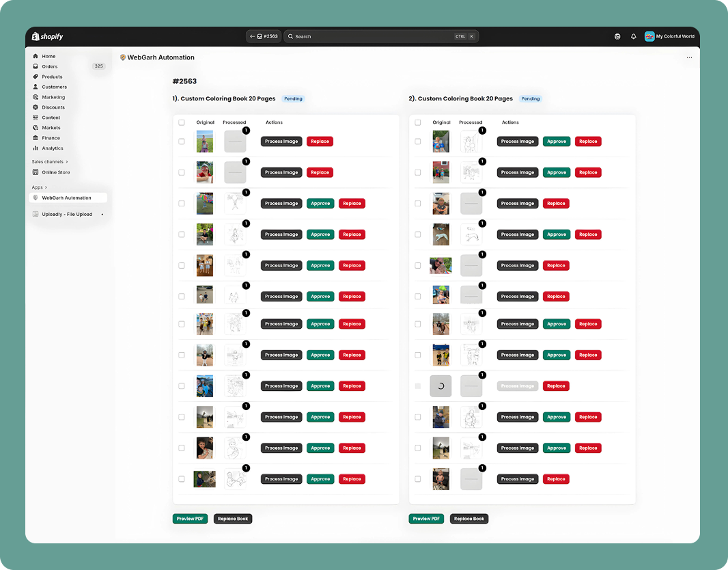The image size is (728, 570).
Task: Expand the Apps section
Action: pyautogui.click(x=38, y=187)
